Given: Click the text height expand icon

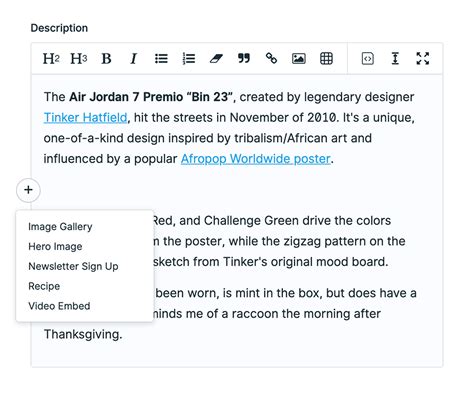Looking at the screenshot, I should tap(395, 59).
